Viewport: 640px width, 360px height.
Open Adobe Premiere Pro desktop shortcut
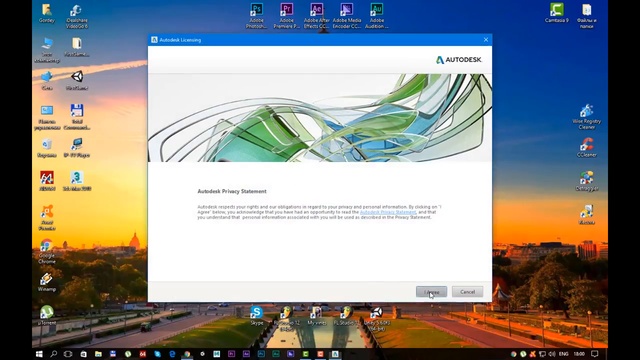(287, 16)
